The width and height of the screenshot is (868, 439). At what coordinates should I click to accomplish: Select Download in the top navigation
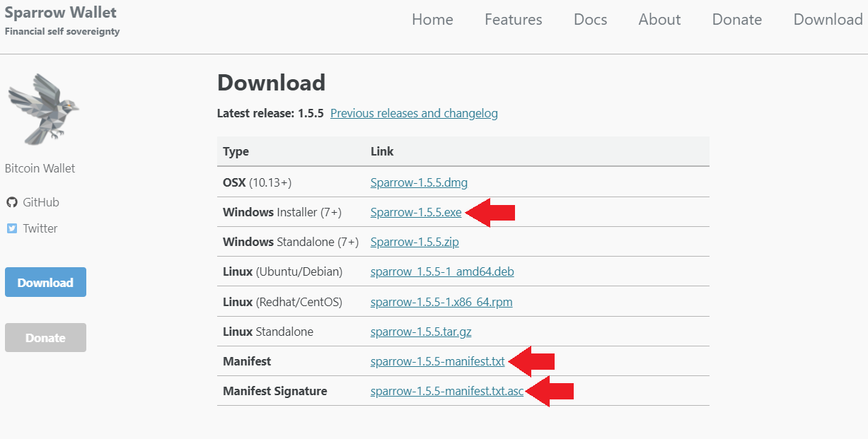[828, 20]
